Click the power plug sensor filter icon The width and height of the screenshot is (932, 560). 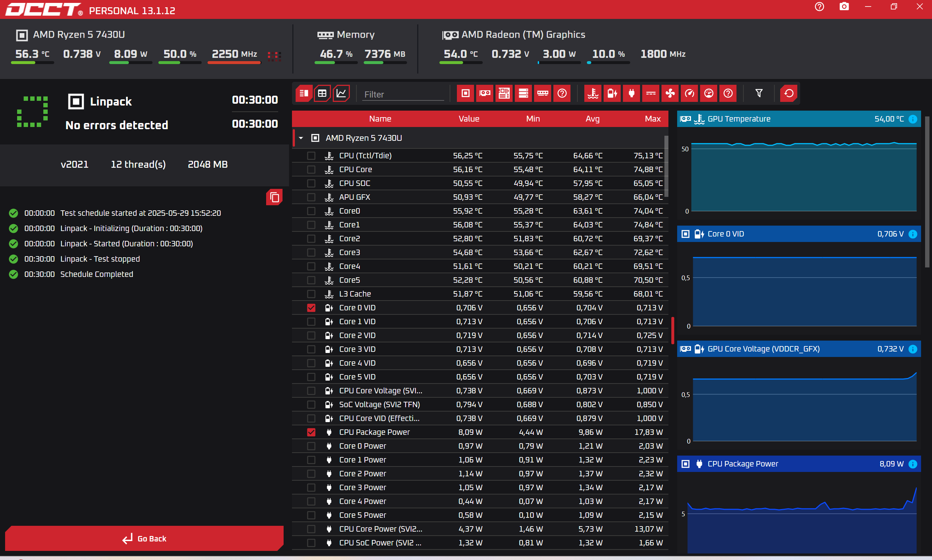[632, 93]
